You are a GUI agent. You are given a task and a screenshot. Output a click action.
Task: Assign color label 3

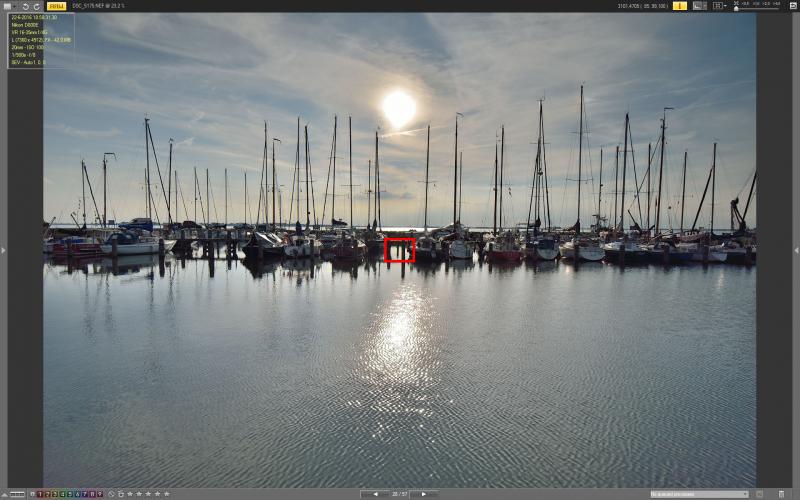point(55,494)
